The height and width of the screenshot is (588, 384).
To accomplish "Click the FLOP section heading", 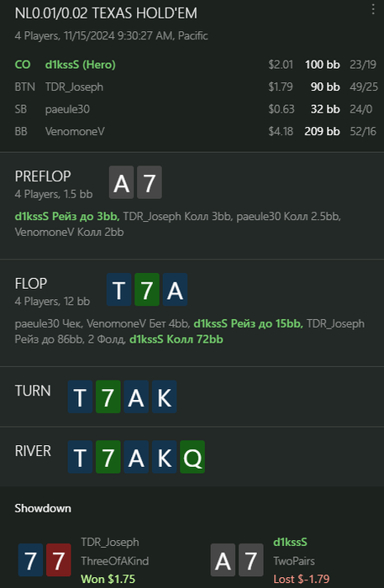I will tap(31, 284).
